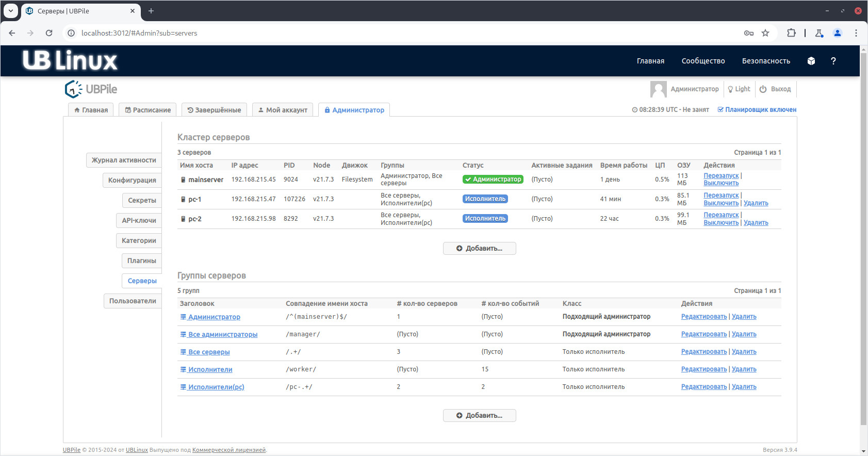Click server icon beside pc-2

click(183, 219)
